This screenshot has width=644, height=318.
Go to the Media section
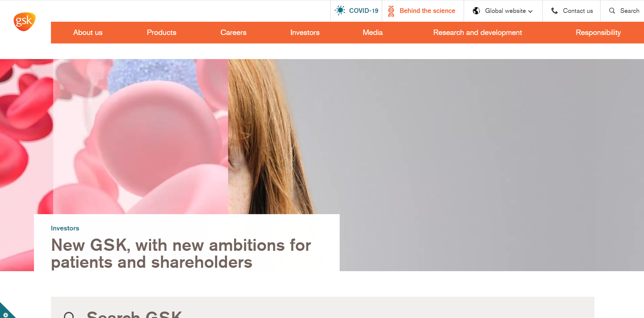click(x=373, y=33)
